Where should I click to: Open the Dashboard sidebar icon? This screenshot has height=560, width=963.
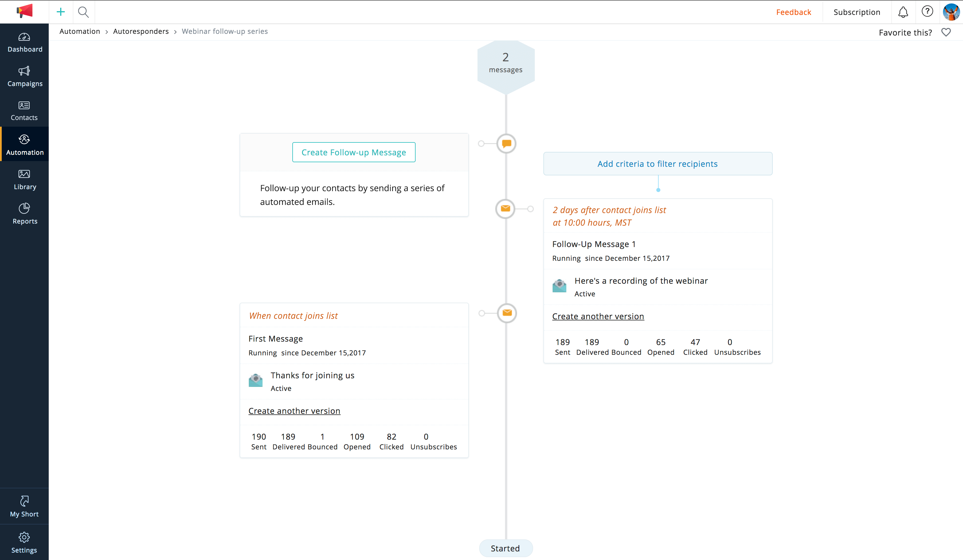click(24, 43)
